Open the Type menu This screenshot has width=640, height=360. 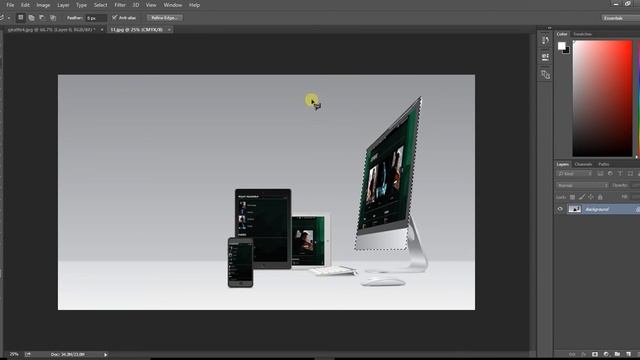[81, 5]
